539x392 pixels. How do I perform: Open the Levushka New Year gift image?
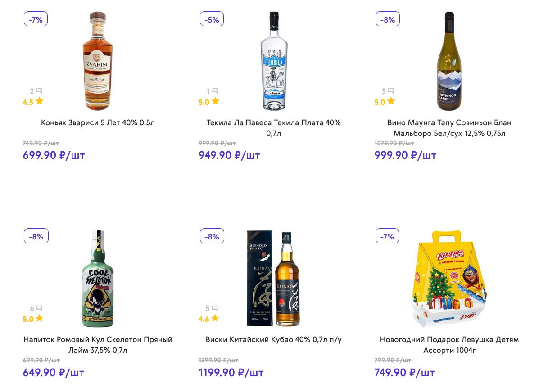pyautogui.click(x=449, y=279)
